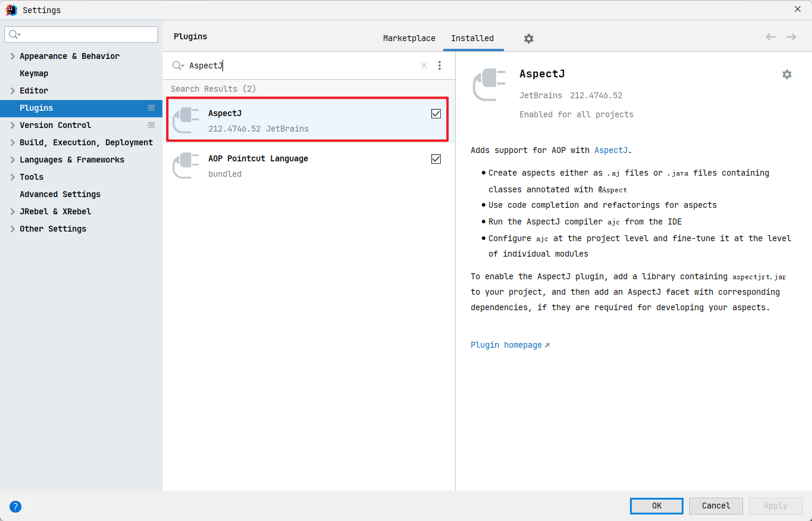The height and width of the screenshot is (521, 812).
Task: Click the JetBrains 212.4746.52 version text
Action: click(x=571, y=95)
